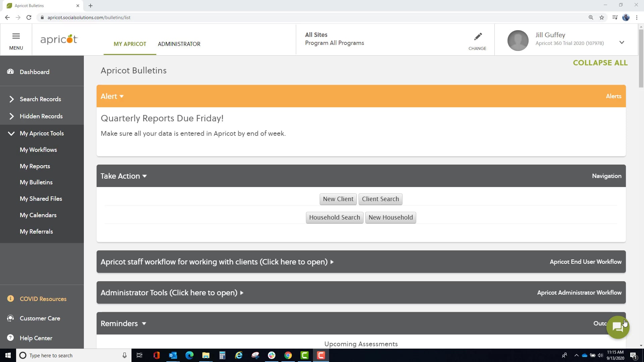Open the Customer Care headset icon

coord(10,318)
